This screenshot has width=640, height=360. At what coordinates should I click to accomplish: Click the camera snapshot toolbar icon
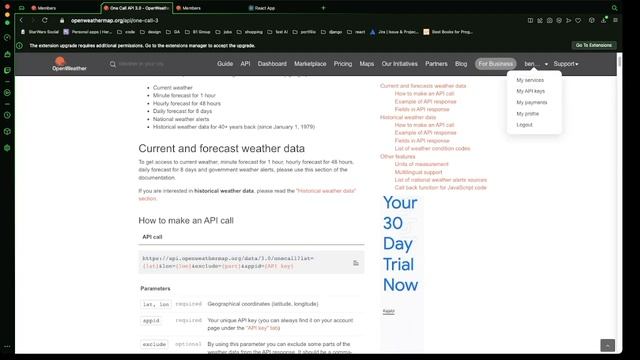point(549,20)
